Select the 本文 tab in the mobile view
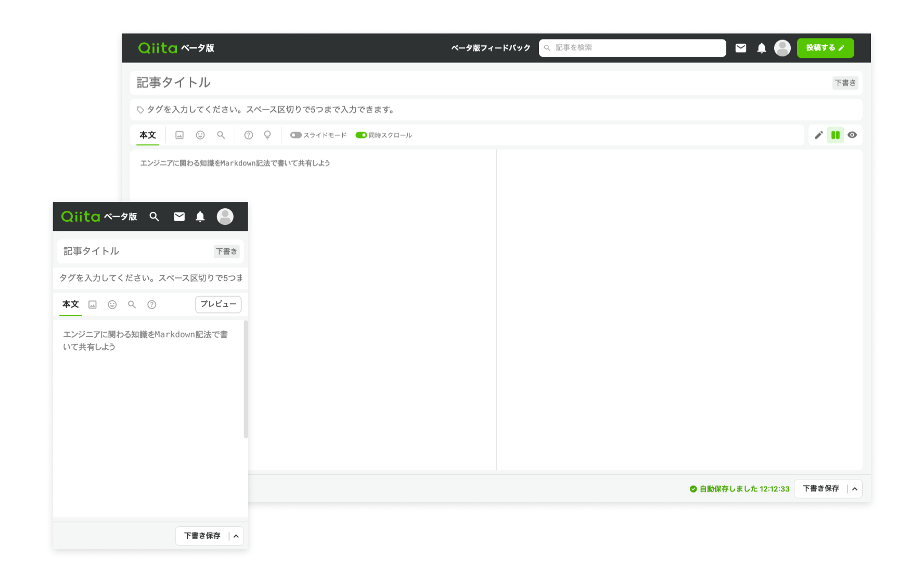924x583 pixels. click(x=70, y=305)
